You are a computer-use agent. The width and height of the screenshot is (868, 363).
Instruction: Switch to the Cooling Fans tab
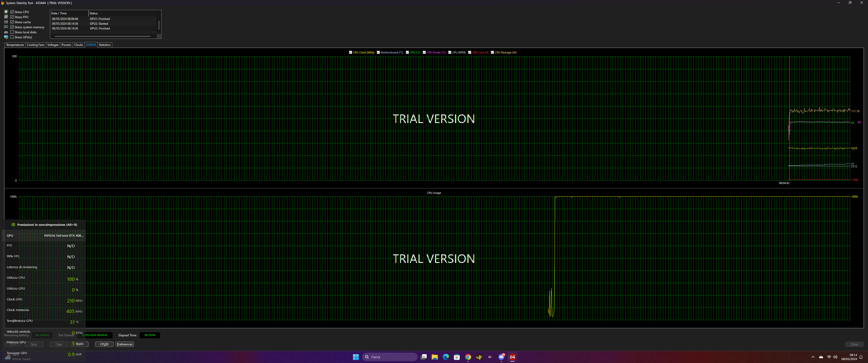36,45
